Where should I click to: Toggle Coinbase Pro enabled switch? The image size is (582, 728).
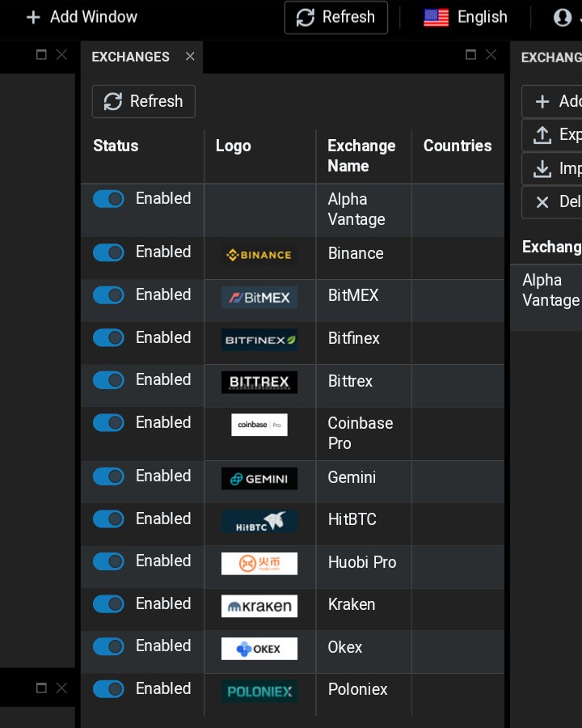click(108, 423)
